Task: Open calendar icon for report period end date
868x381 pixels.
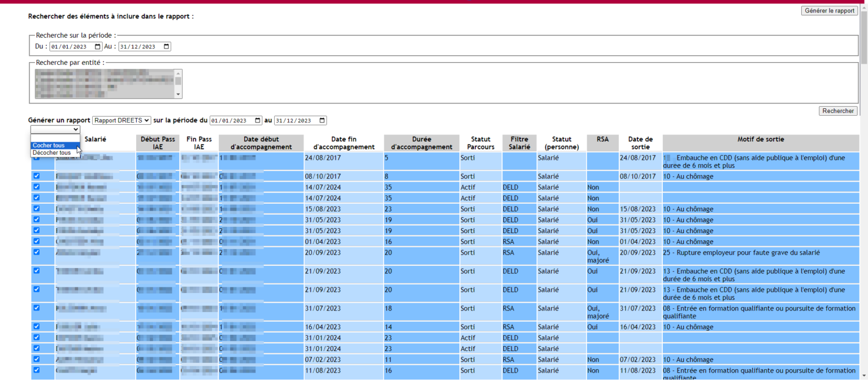Action: click(x=322, y=121)
